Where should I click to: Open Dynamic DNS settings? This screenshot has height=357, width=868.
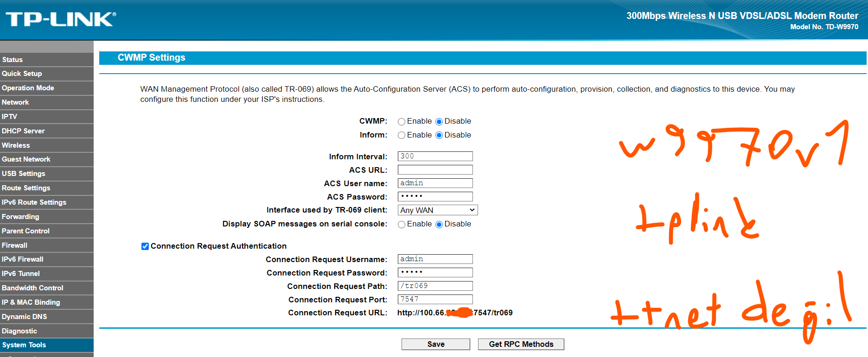coord(46,317)
